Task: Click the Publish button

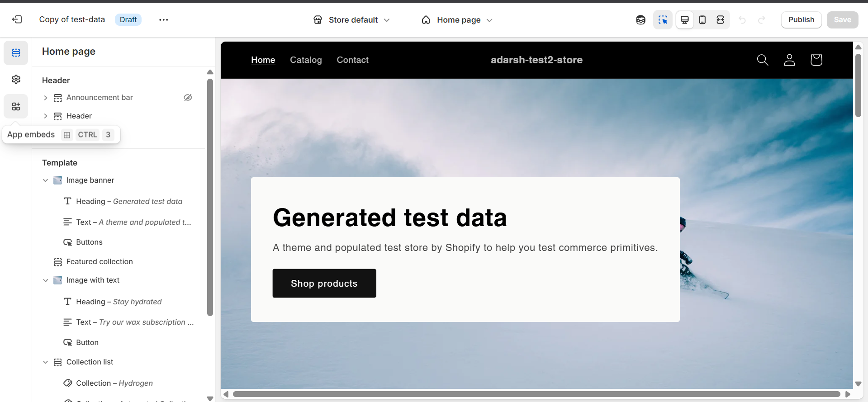Action: 801,20
